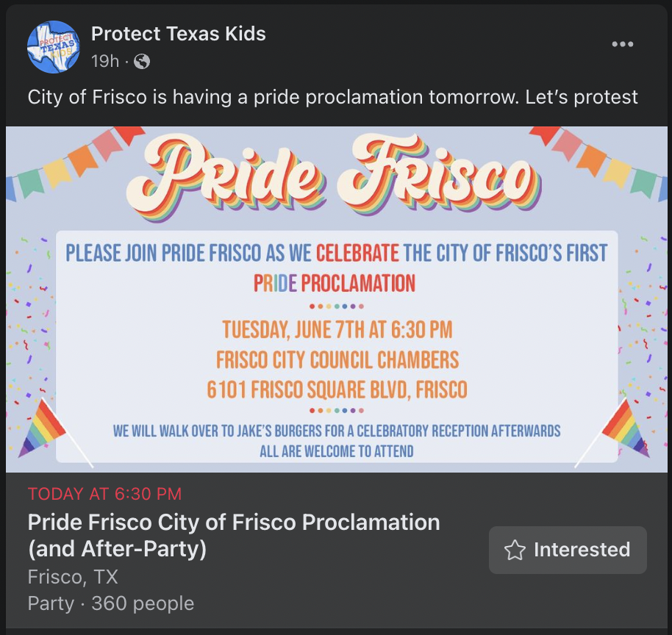Open the Protect Texas Kids page name
672x635 pixels.
tap(178, 34)
